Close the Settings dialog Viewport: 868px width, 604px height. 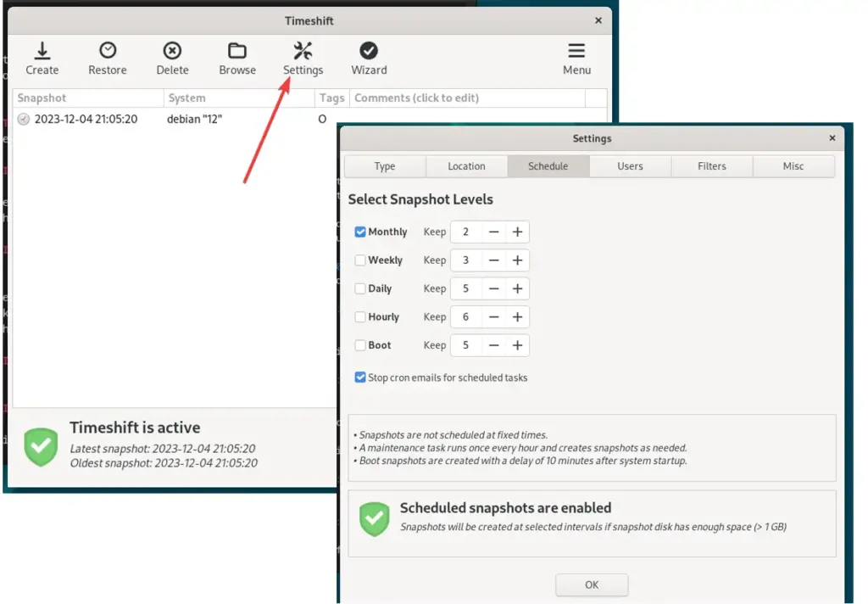point(832,138)
